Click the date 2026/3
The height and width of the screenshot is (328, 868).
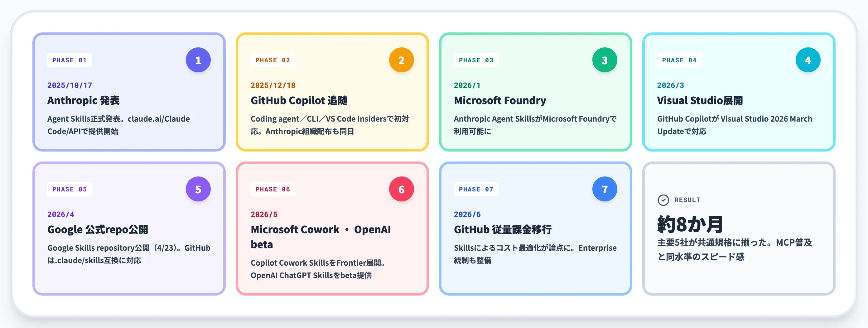670,85
